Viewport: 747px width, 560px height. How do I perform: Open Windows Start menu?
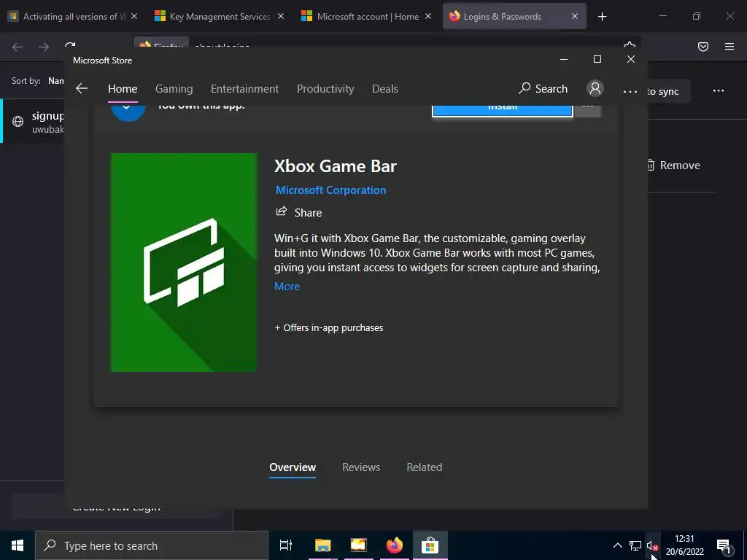(x=18, y=545)
